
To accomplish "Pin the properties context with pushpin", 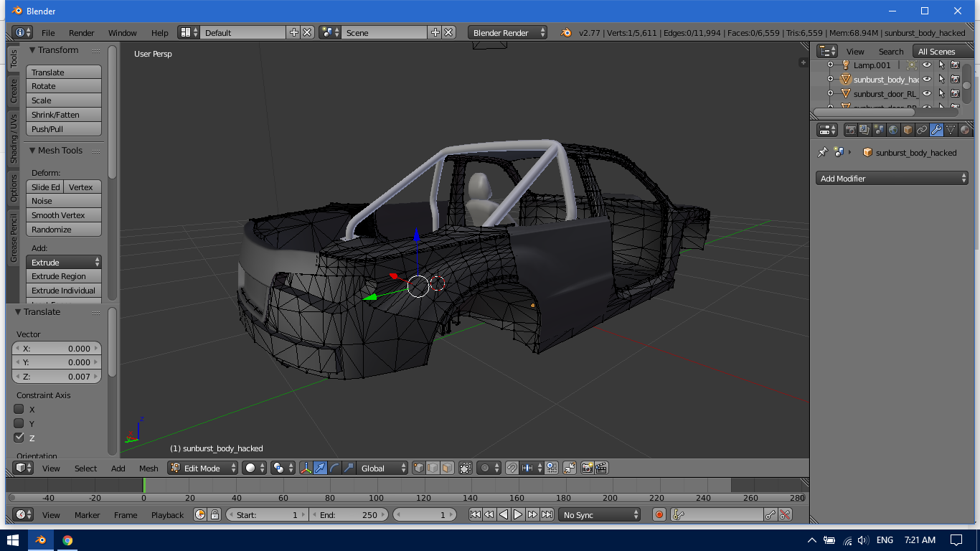I will pyautogui.click(x=823, y=153).
